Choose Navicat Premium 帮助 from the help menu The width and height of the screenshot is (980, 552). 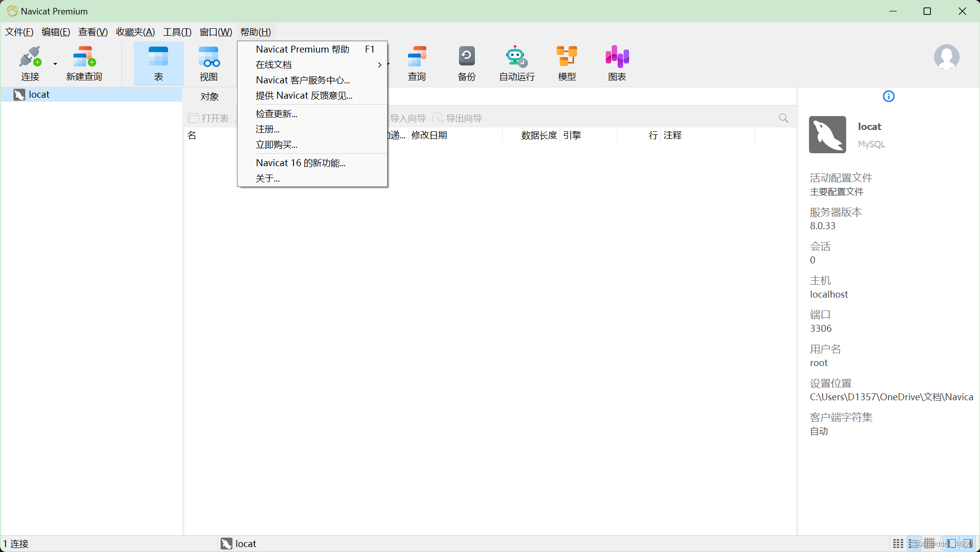point(312,49)
